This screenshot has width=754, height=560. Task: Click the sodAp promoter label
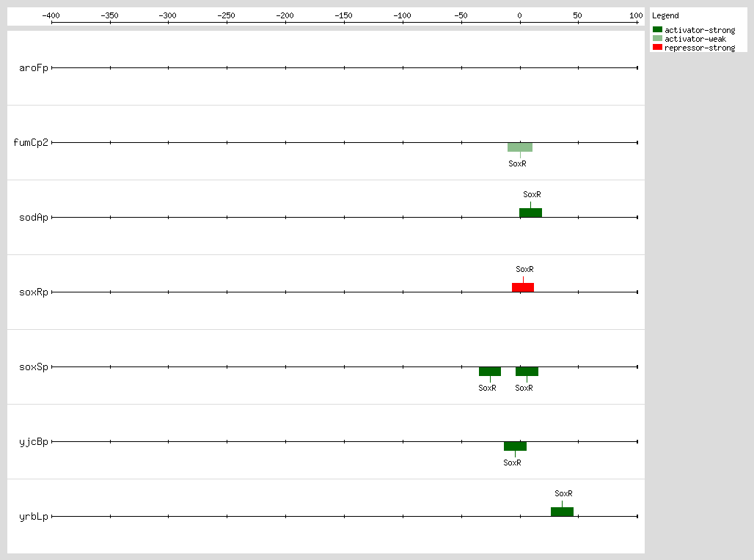click(x=34, y=218)
